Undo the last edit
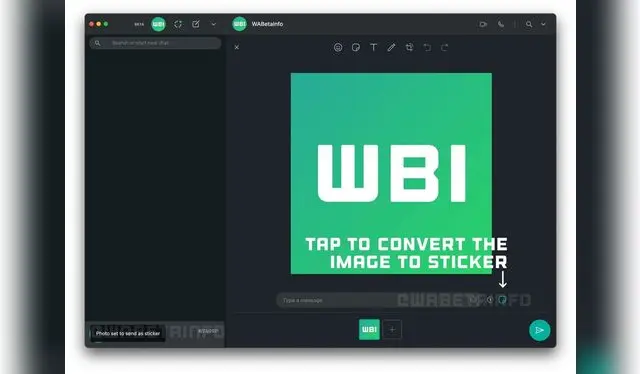This screenshot has height=374, width=640. pyautogui.click(x=427, y=47)
